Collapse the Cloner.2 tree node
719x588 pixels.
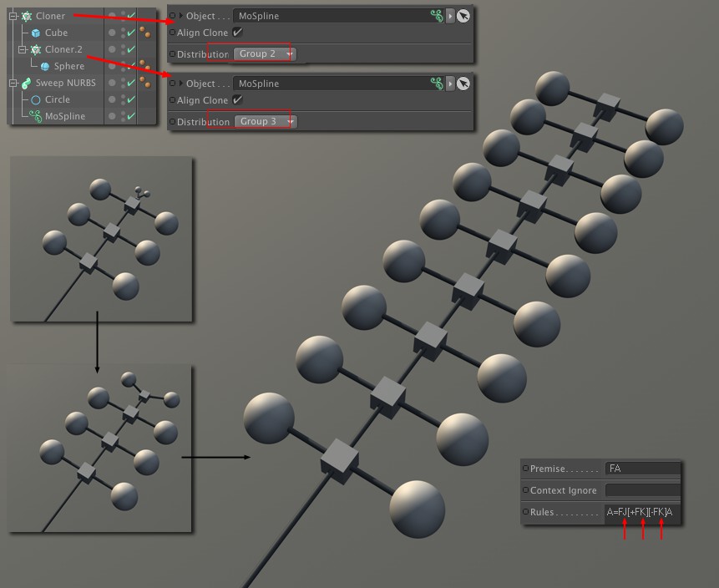tap(23, 49)
